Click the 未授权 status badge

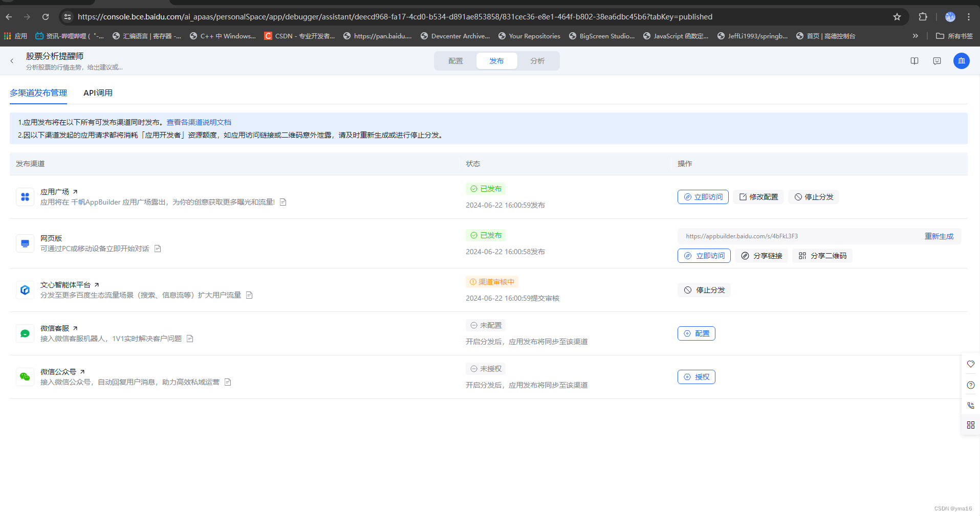click(486, 369)
